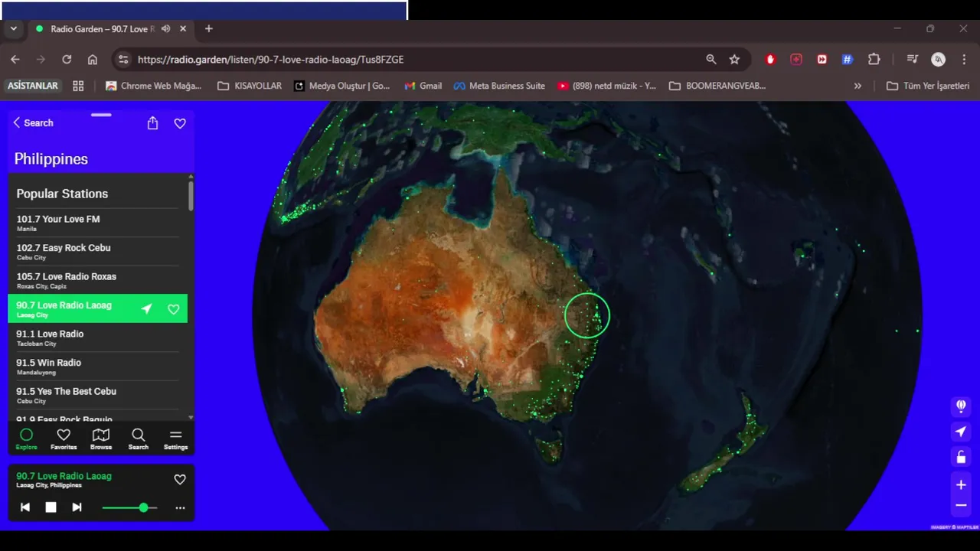Open the Settings tab
This screenshot has height=551, width=980.
pos(175,439)
